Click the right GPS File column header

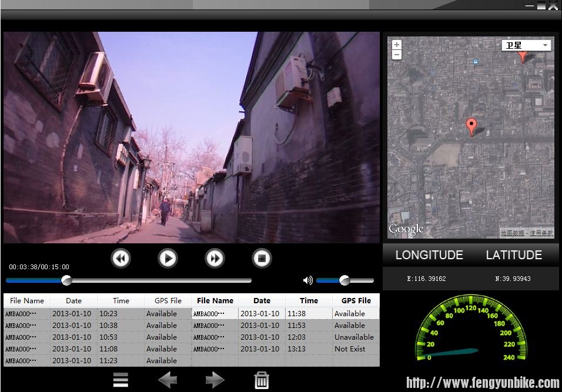pos(356,300)
